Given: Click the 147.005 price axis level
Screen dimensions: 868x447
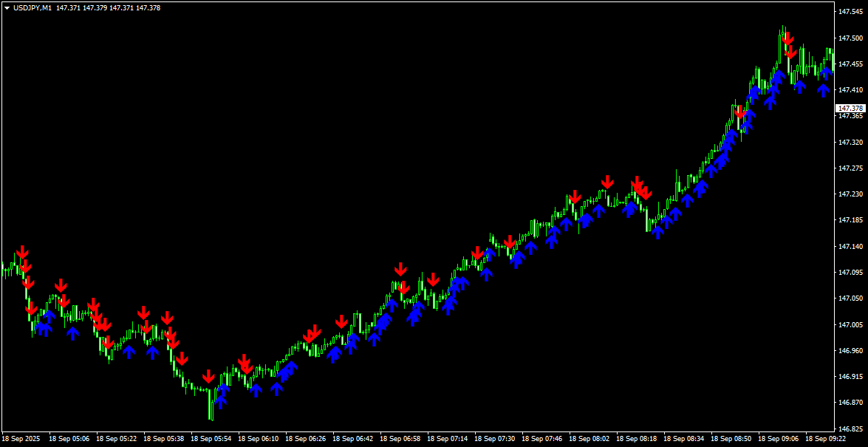Looking at the screenshot, I should coord(851,324).
